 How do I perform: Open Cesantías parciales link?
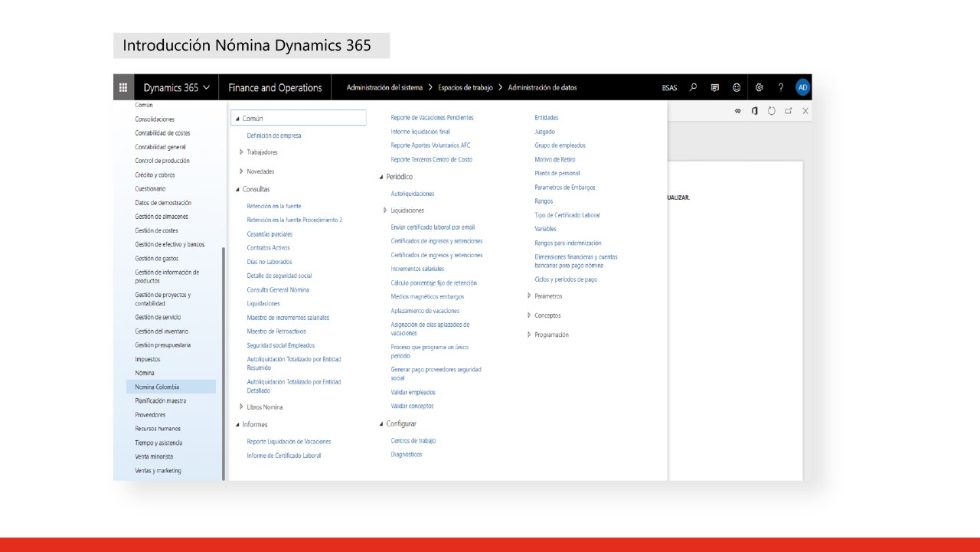coord(269,234)
